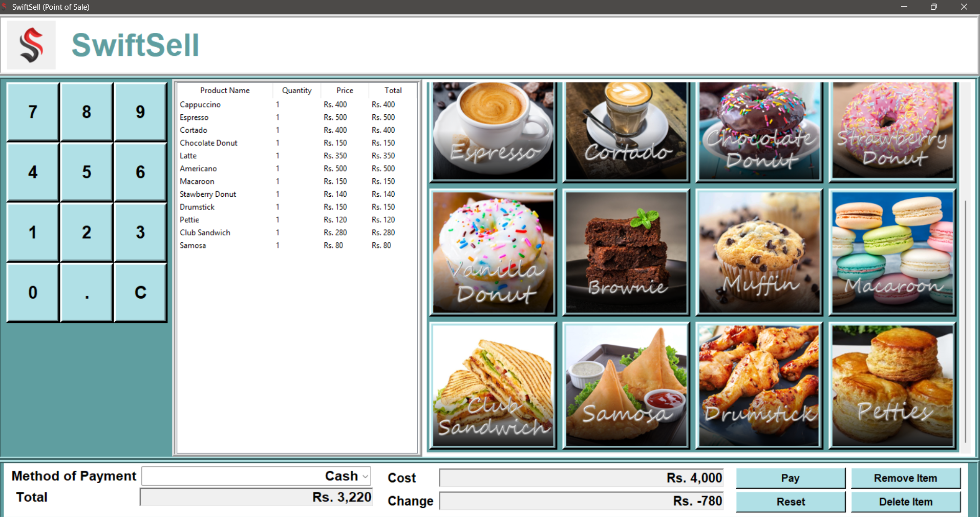Add Petties from the product grid
This screenshot has width=980, height=517.
pyautogui.click(x=892, y=385)
